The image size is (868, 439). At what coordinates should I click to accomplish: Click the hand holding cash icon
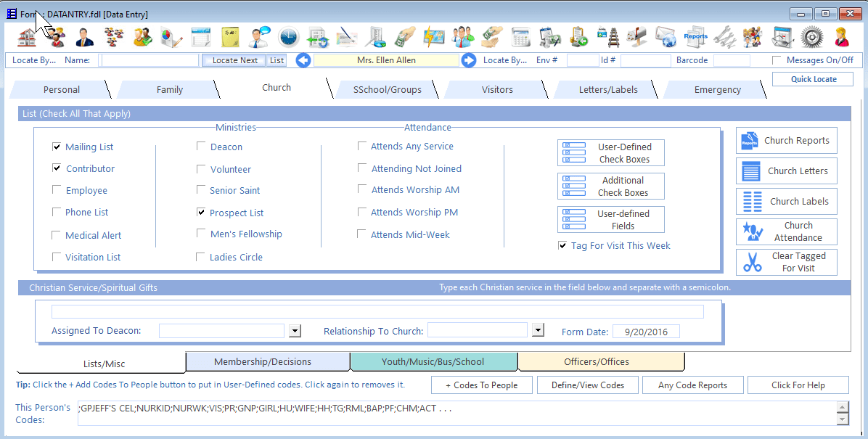(405, 38)
